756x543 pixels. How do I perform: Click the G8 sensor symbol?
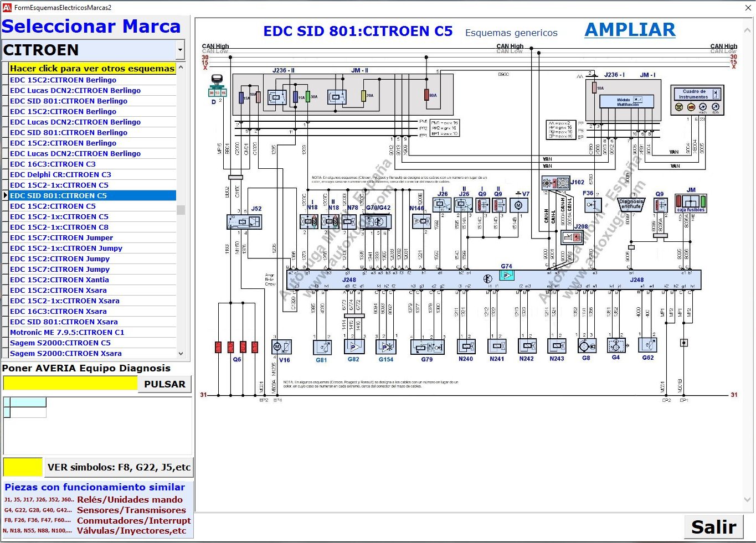587,346
